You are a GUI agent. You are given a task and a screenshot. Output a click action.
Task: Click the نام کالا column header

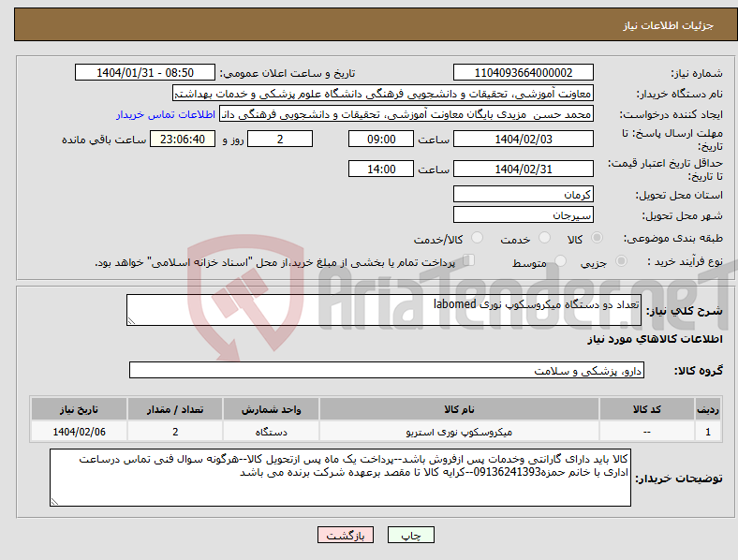[459, 409]
